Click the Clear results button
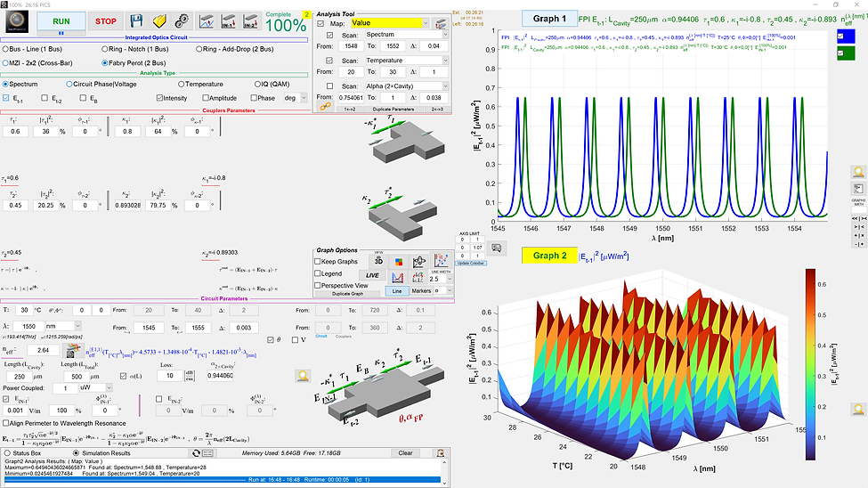 (x=405, y=453)
